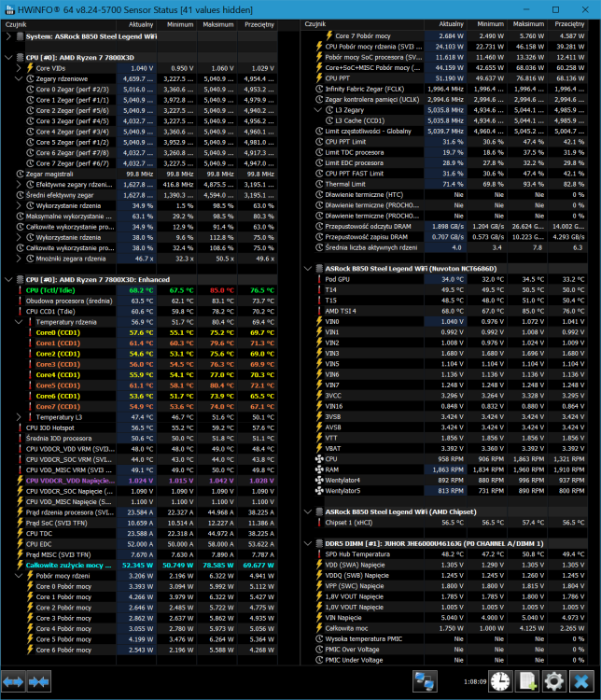Close sensors with the blue X icon
This screenshot has width=601, height=700.
(581, 681)
